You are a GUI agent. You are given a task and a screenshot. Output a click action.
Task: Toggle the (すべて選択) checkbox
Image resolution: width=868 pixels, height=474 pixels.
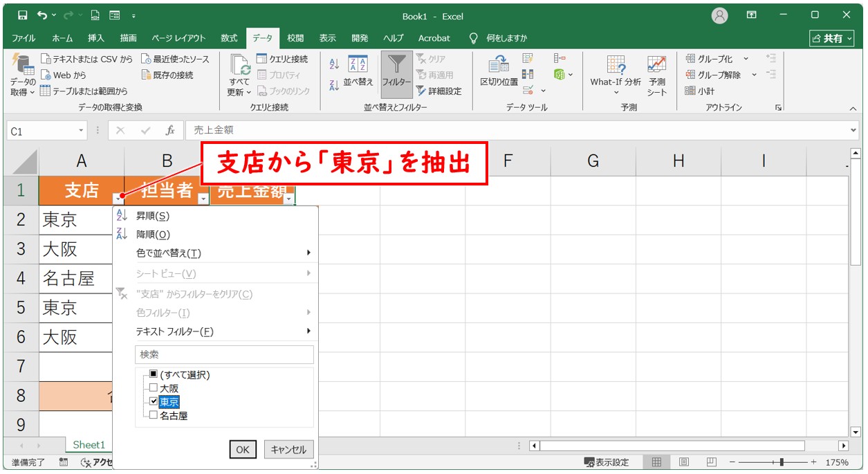[x=154, y=374]
